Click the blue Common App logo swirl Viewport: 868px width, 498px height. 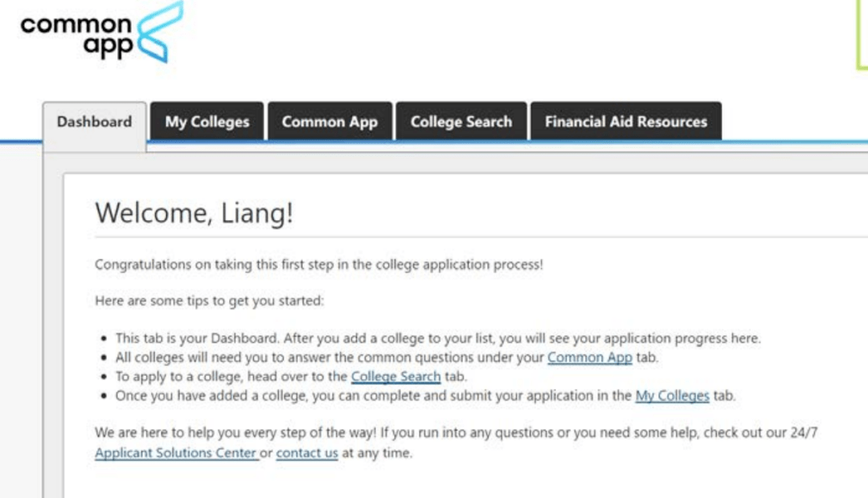coord(161,32)
